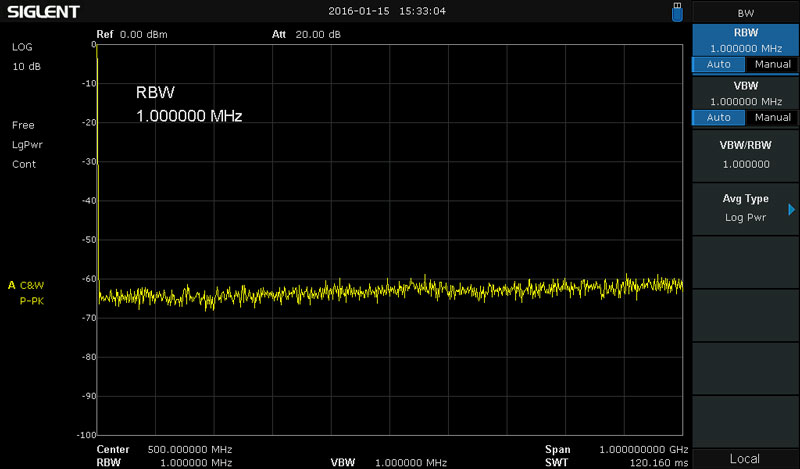
Task: Click the LOG scale type label
Action: 22,48
